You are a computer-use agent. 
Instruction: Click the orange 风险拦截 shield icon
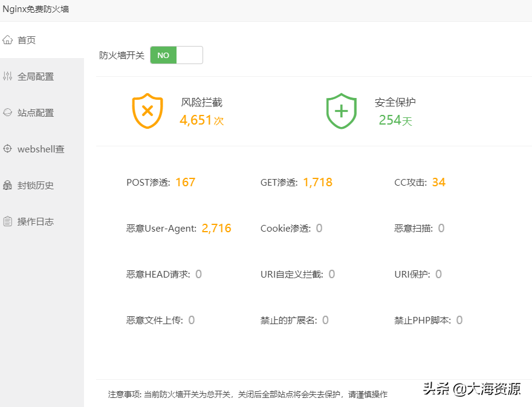pyautogui.click(x=146, y=111)
